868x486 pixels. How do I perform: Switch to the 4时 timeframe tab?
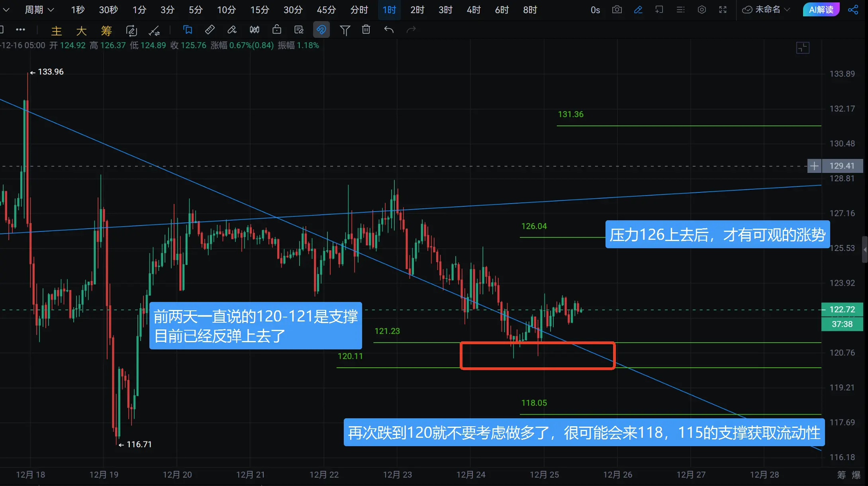473,10
